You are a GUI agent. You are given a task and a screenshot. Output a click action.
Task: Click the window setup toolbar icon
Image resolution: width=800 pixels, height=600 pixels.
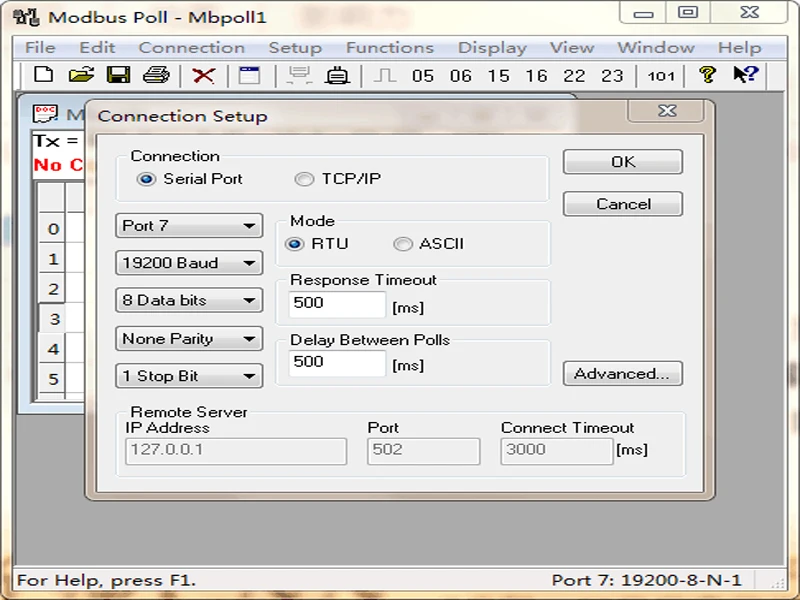point(249,76)
